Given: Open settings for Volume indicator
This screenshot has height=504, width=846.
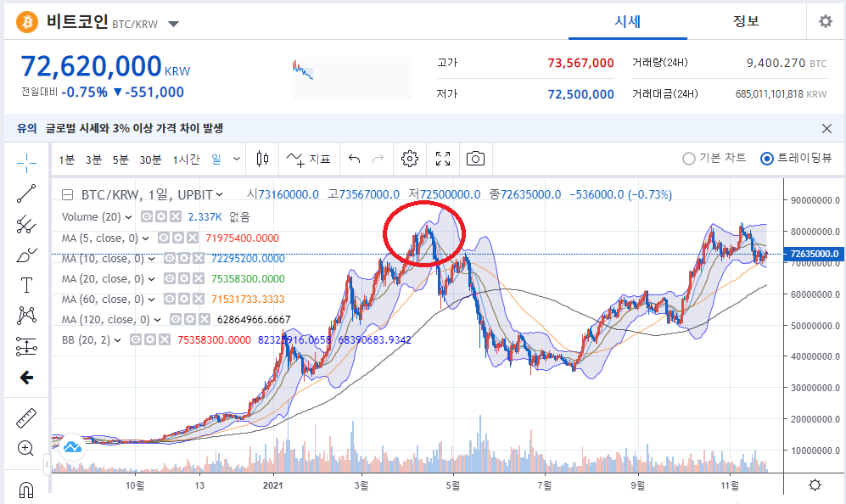Looking at the screenshot, I should pyautogui.click(x=161, y=217).
